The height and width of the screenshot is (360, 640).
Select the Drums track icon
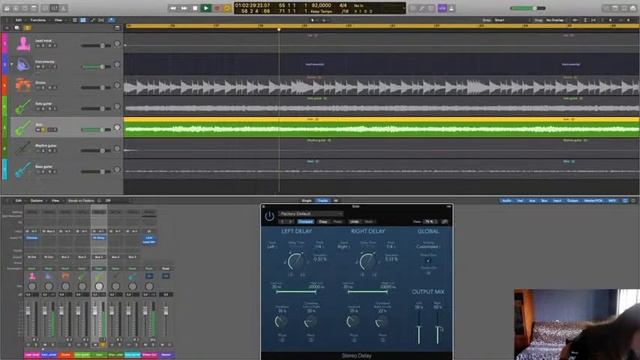[x=23, y=85]
